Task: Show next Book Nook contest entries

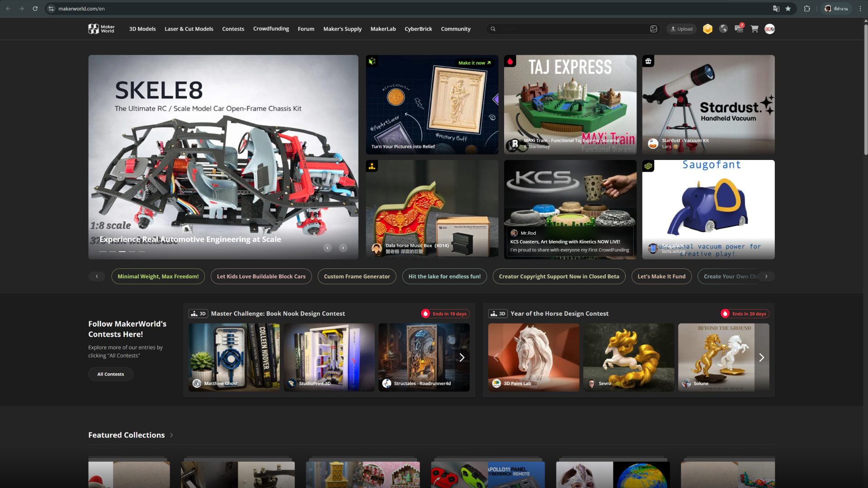Action: coord(462,357)
